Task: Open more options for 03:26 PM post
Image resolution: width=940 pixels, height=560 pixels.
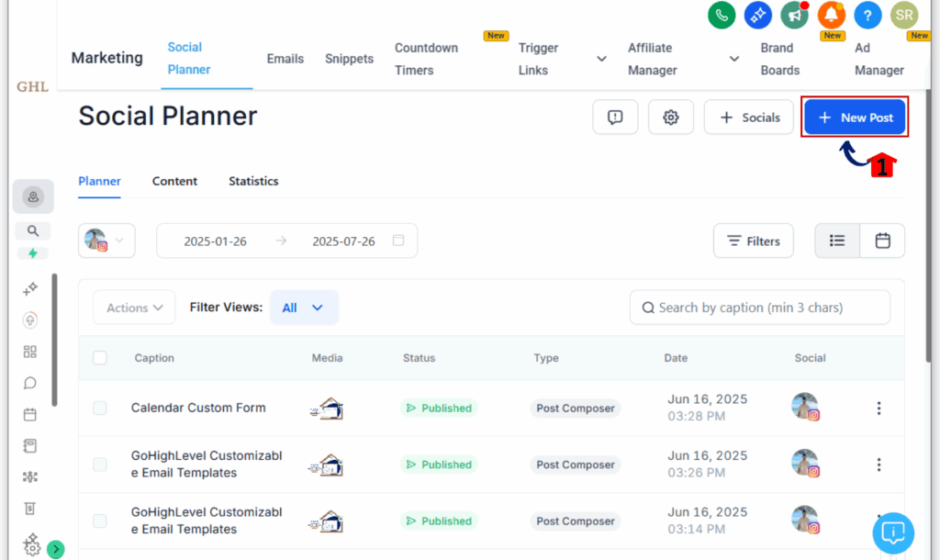Action: coord(878,465)
